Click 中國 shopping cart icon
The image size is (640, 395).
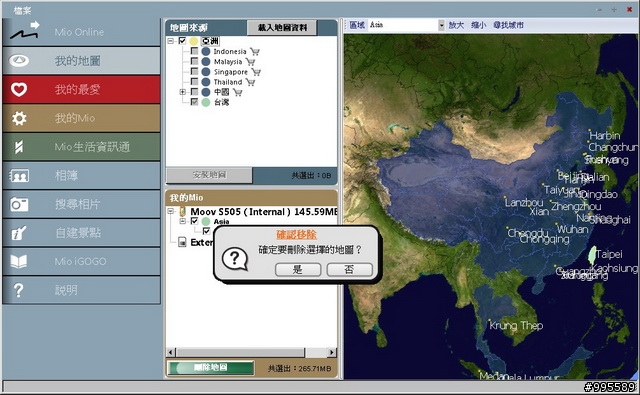coord(237,92)
